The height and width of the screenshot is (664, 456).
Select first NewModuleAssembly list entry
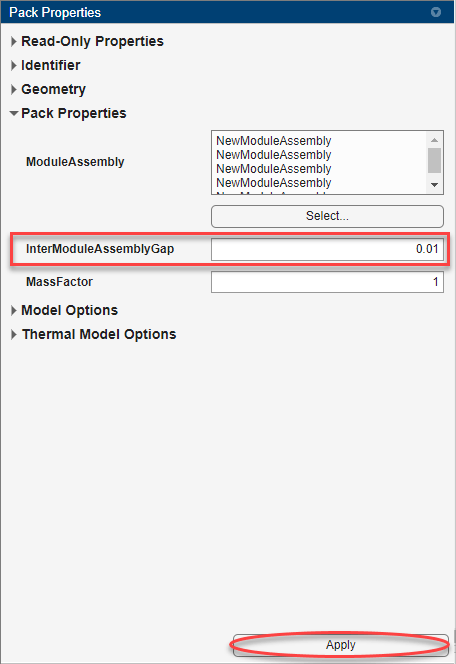[x=274, y=141]
